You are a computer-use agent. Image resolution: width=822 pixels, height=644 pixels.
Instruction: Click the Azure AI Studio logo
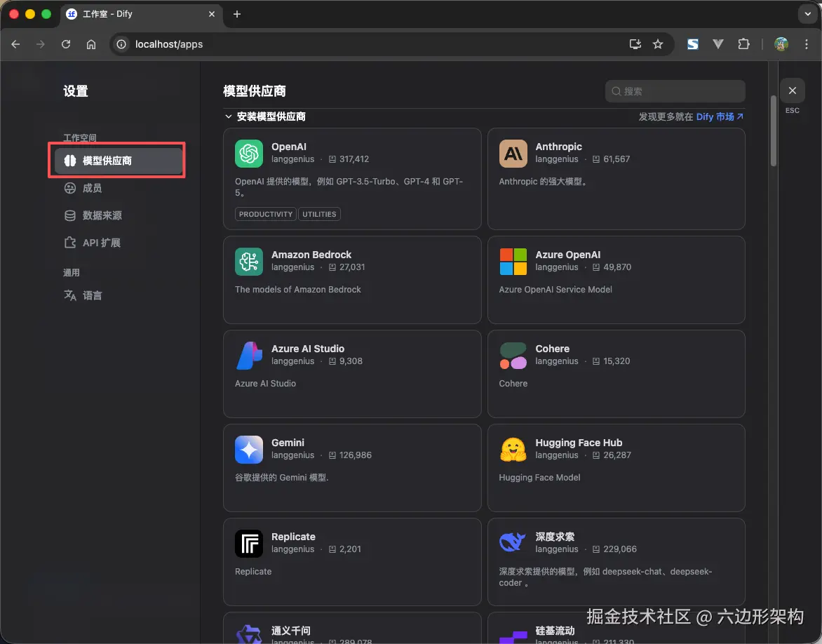(249, 356)
